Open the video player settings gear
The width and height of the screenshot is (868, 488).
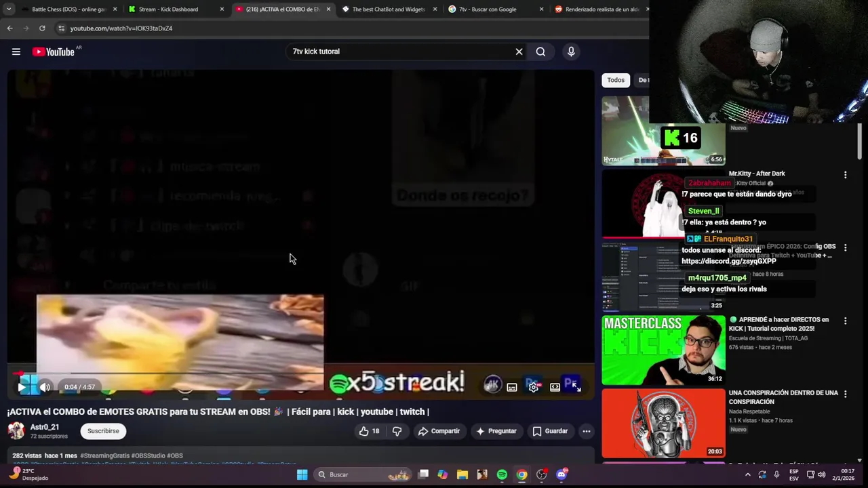[534, 387]
